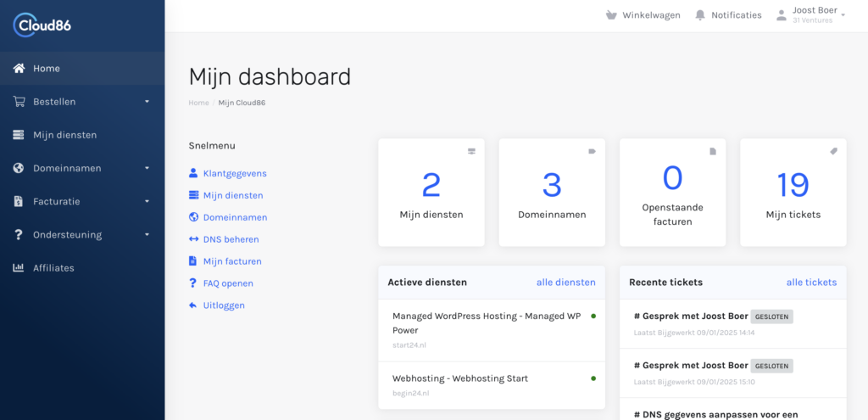Screen dimensions: 868x420
Task: Click the Notificaties bell icon
Action: 700,15
